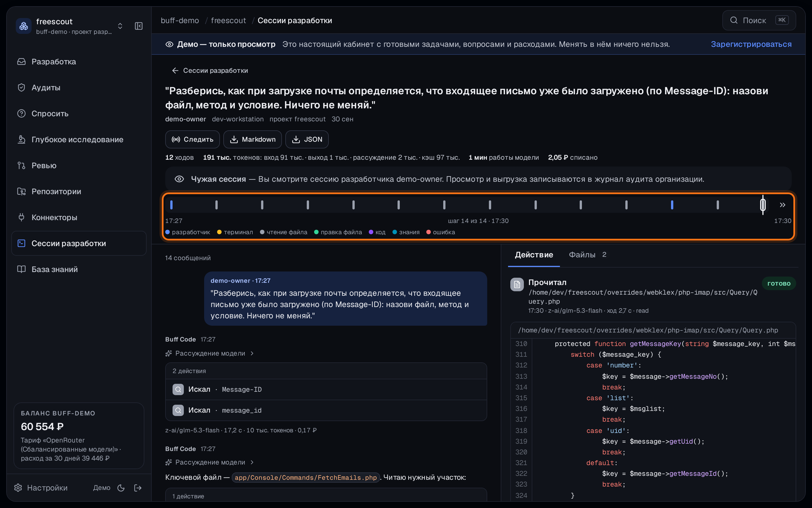Click the 2,05 ₽ списано value
Image resolution: width=812 pixels, height=508 pixels.
pyautogui.click(x=572, y=157)
